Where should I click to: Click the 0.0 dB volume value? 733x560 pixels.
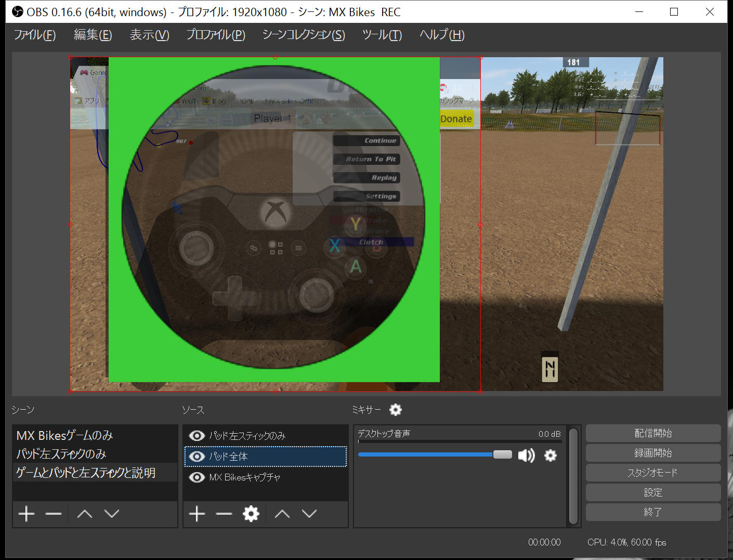(x=549, y=434)
